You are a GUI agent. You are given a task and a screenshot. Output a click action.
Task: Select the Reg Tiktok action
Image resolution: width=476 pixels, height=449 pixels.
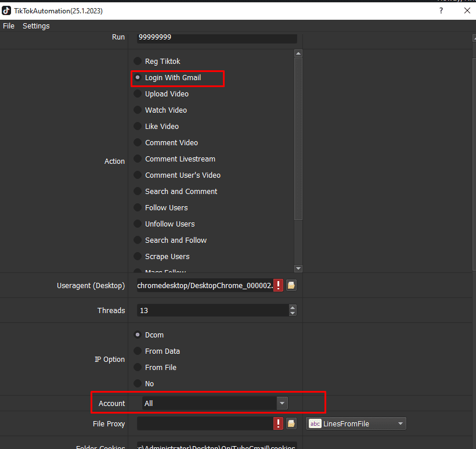click(x=157, y=62)
